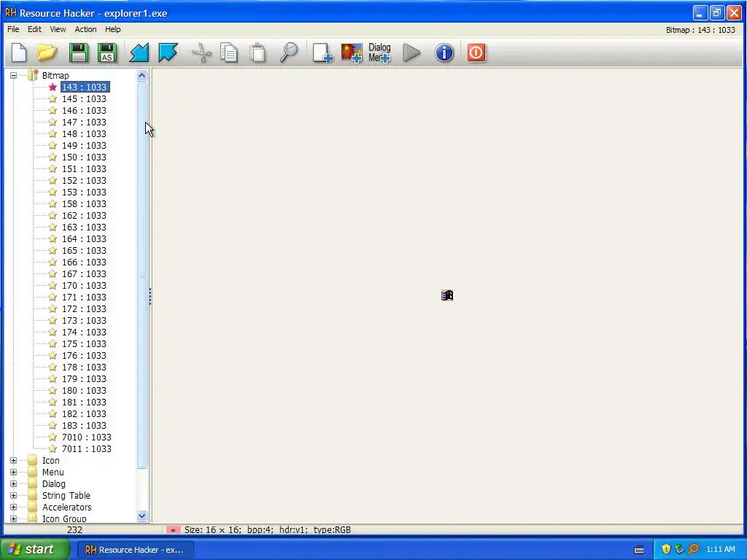
Task: Click the star icon beside 7011 : 1033
Action: 53,448
